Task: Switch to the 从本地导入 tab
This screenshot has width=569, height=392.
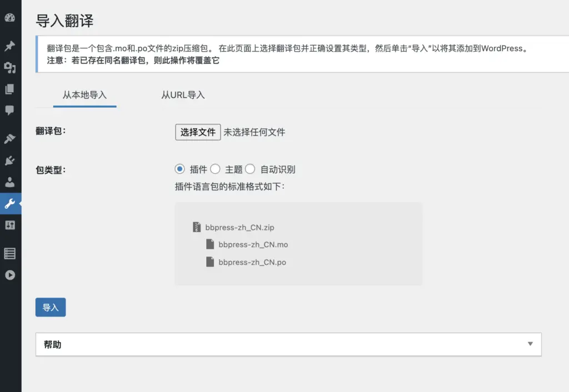Action: tap(84, 95)
